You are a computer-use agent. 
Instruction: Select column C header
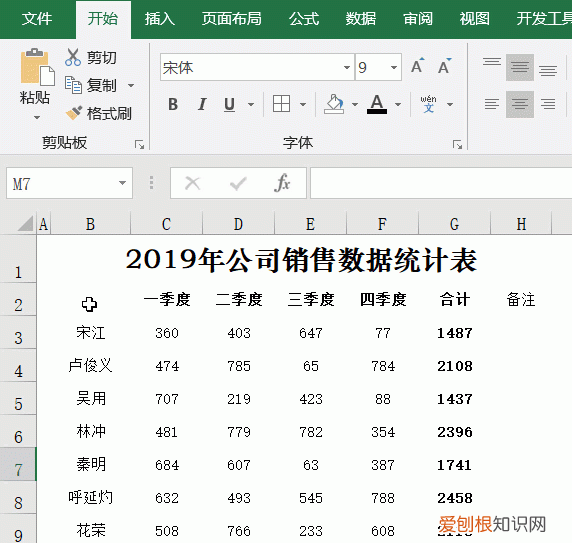tap(166, 224)
